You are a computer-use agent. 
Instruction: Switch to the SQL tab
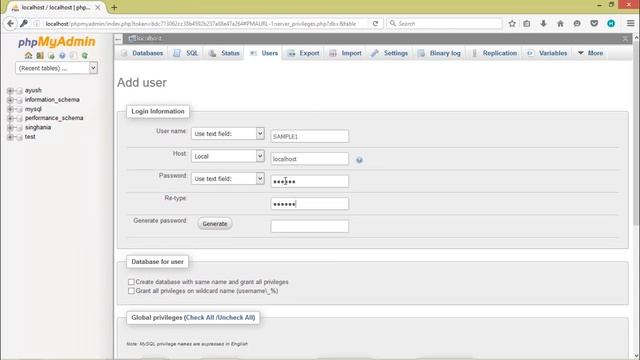186,53
